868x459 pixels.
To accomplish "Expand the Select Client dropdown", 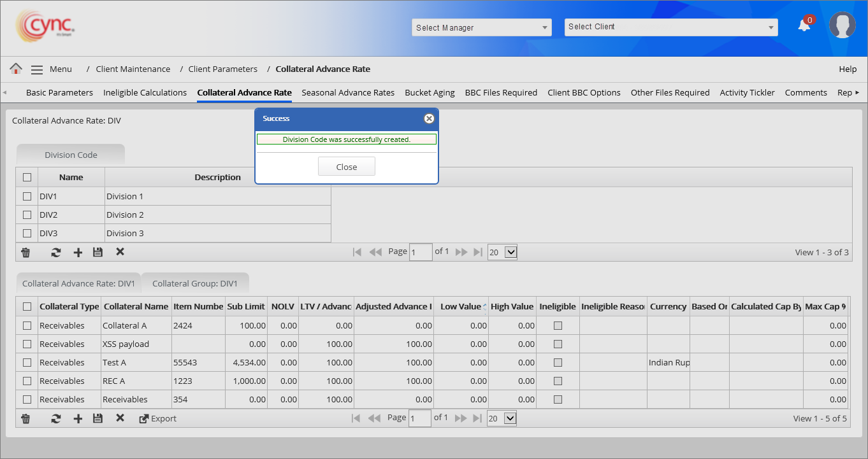I will (x=670, y=27).
